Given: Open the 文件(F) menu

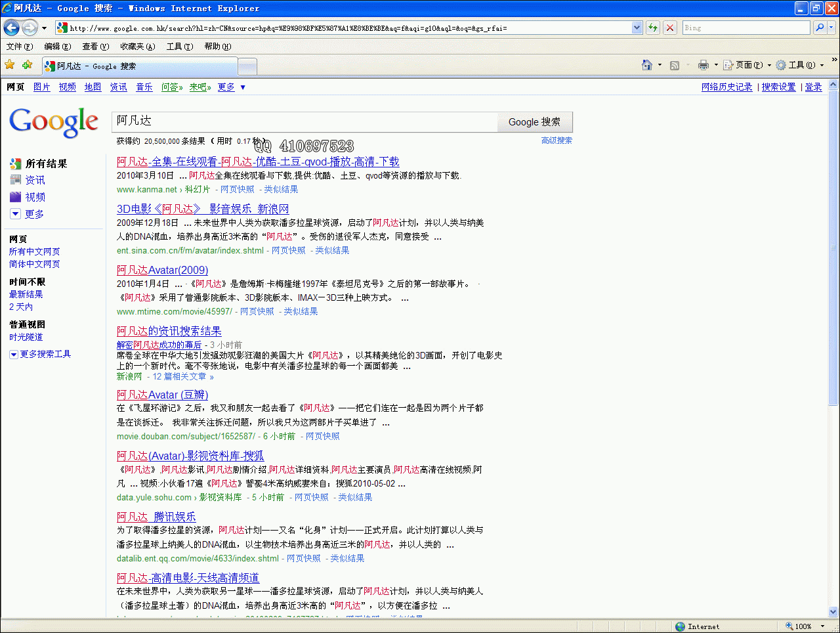Looking at the screenshot, I should point(20,47).
